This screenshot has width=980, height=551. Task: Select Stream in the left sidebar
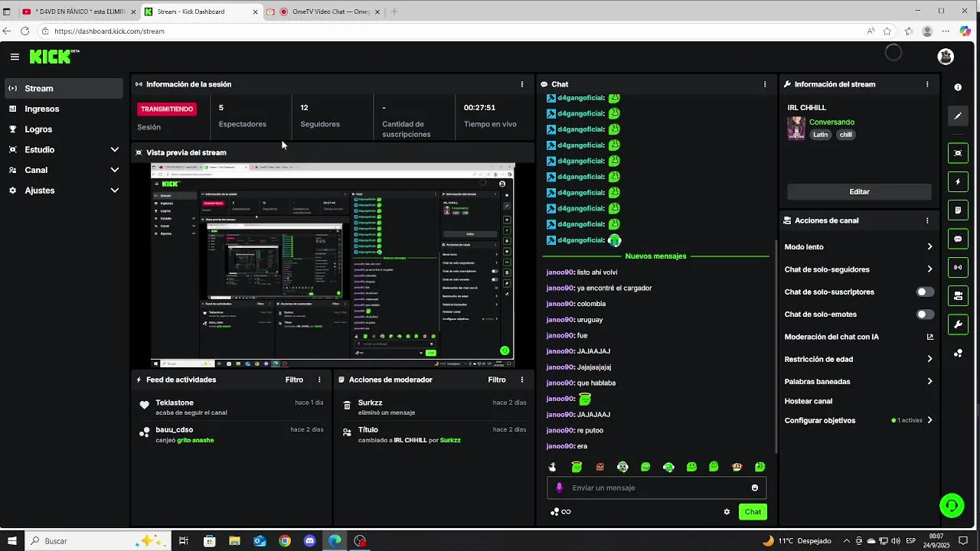pyautogui.click(x=64, y=89)
